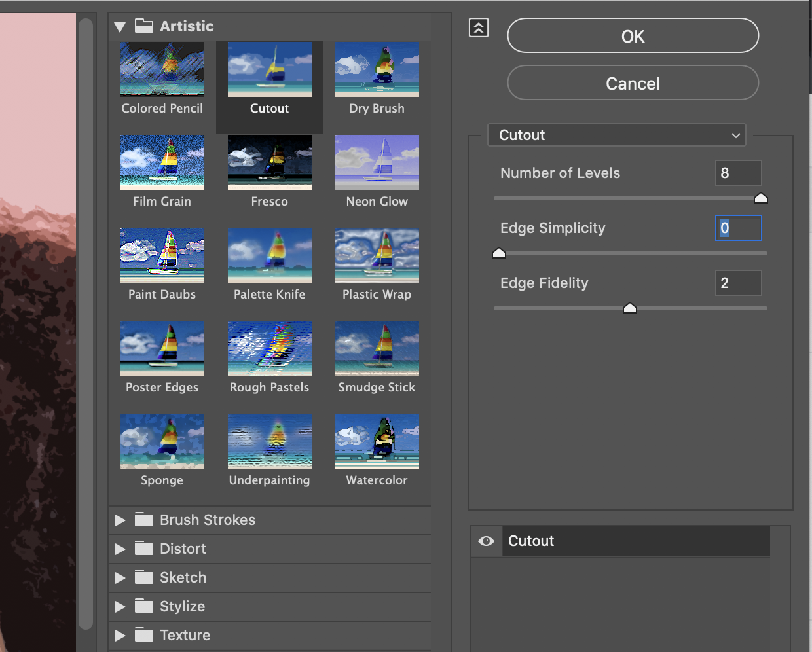
Task: Click the collapse filter gallery icon
Action: coord(479,27)
